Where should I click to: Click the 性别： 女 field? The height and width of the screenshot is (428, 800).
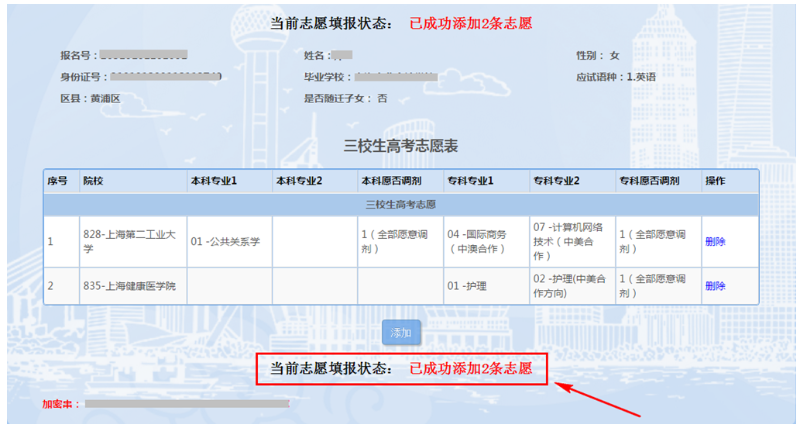pyautogui.click(x=597, y=56)
